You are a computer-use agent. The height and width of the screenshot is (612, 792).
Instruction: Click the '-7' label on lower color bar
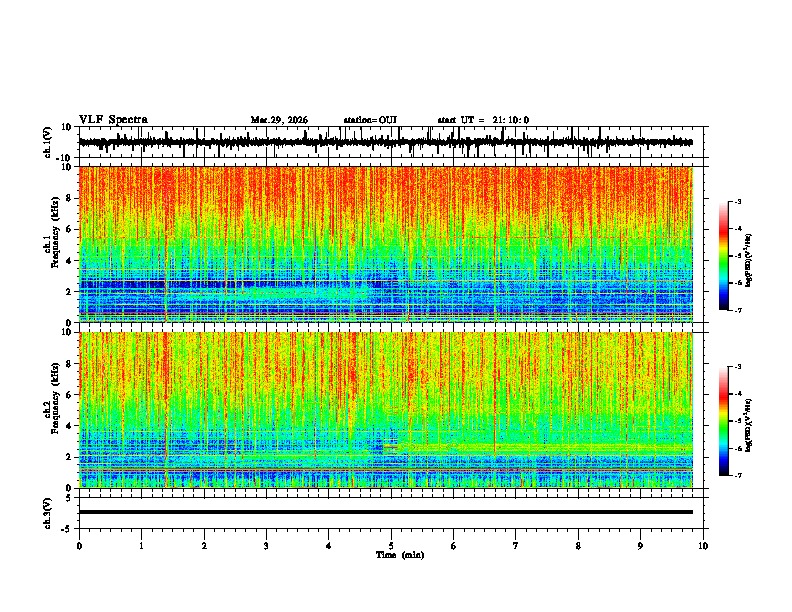click(737, 475)
